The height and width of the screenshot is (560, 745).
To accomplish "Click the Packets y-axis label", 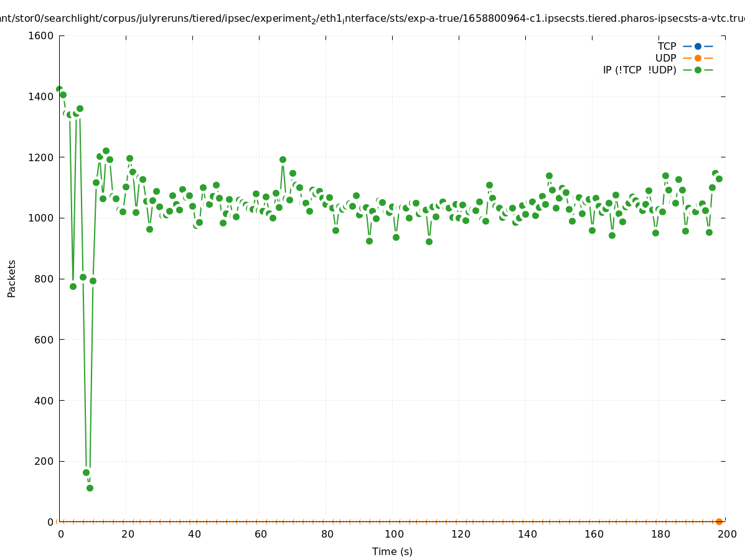I will point(12,278).
